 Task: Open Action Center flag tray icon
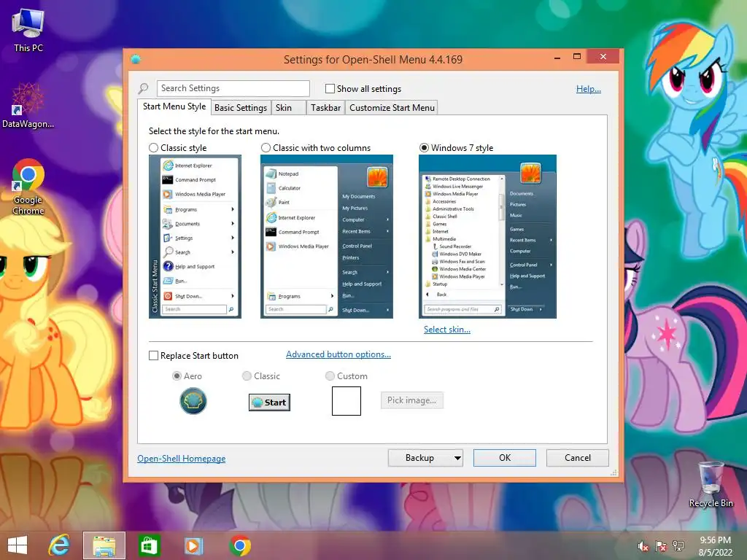point(661,547)
